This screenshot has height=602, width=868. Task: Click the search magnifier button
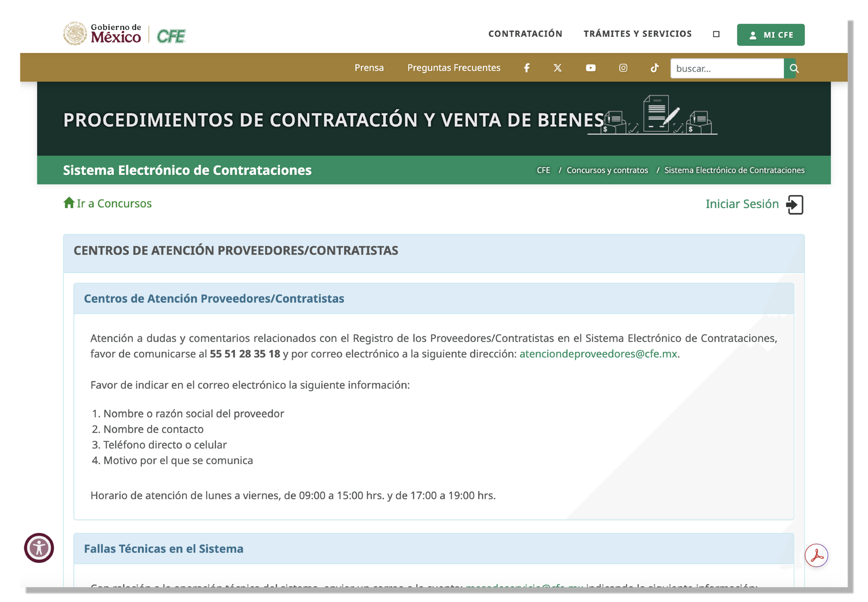(794, 68)
